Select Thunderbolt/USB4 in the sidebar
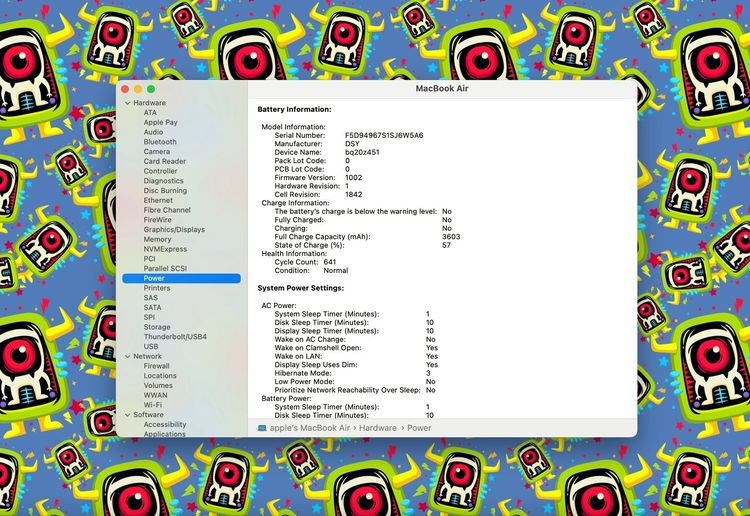750x516 pixels. coord(175,337)
